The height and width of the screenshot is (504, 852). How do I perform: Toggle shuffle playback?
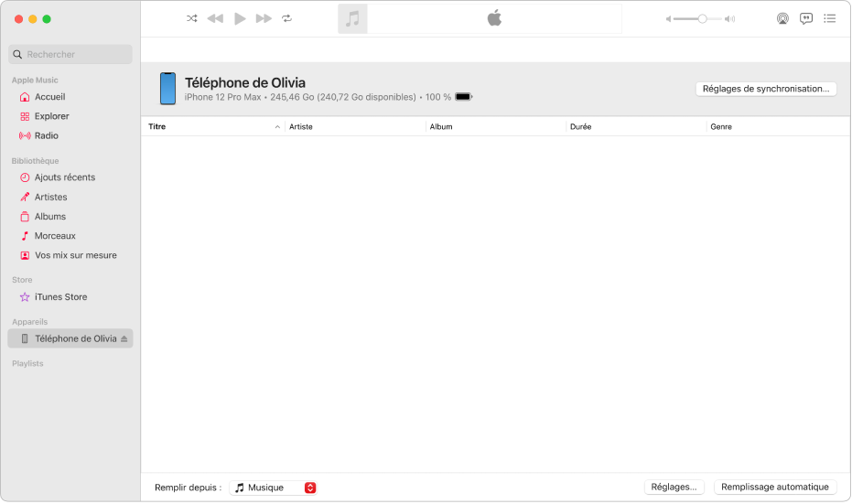[x=192, y=18]
